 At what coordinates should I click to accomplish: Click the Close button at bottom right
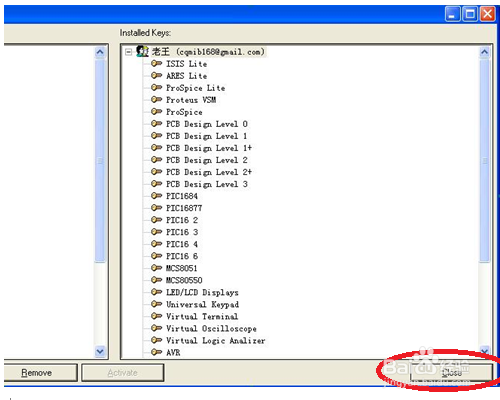452,372
